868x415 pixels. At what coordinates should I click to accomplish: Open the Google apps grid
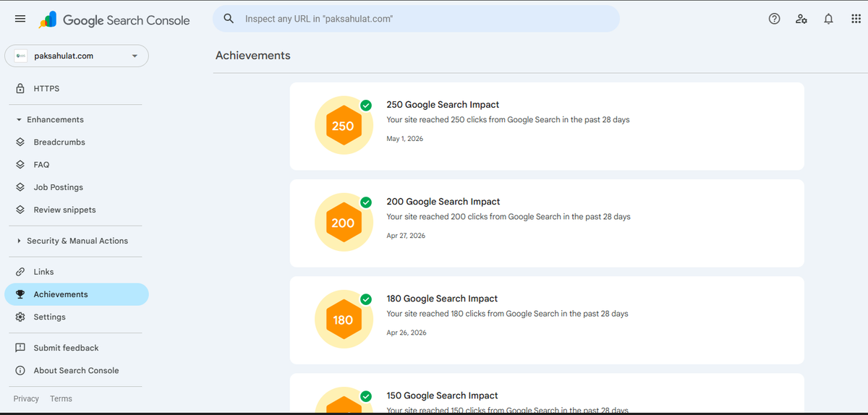(x=856, y=19)
